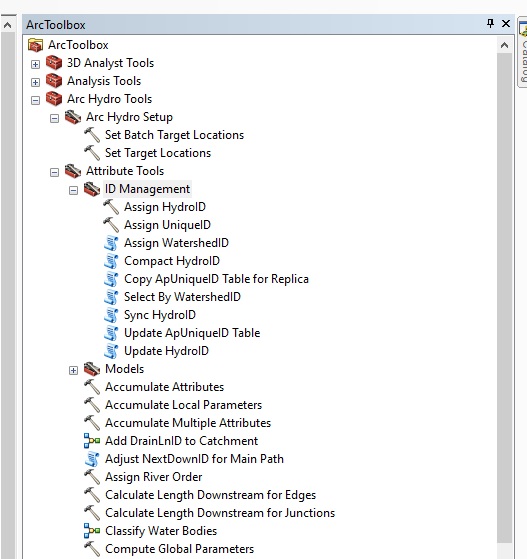Click the Copy ApUniqueID Table script icon
The height and width of the screenshot is (559, 527).
pyautogui.click(x=111, y=279)
